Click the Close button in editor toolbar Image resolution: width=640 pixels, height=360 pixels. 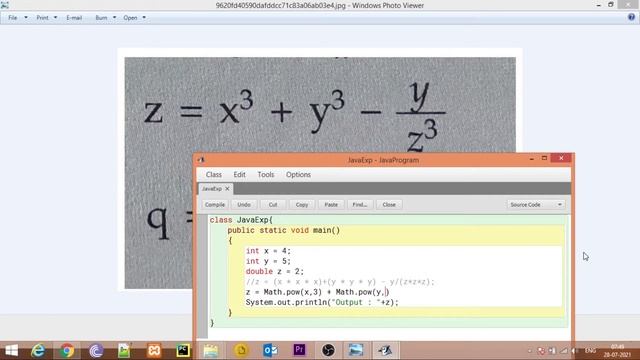[389, 204]
